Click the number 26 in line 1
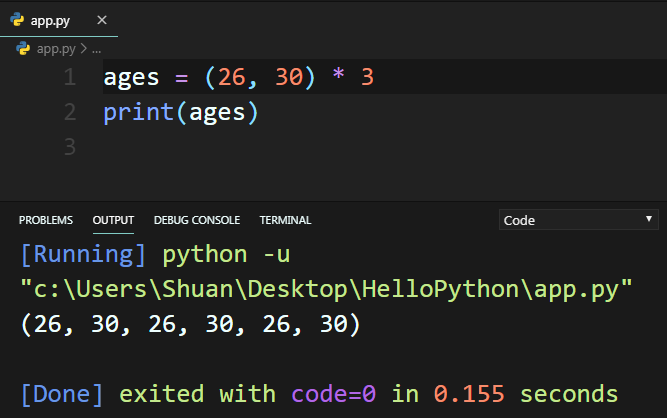 (x=232, y=77)
